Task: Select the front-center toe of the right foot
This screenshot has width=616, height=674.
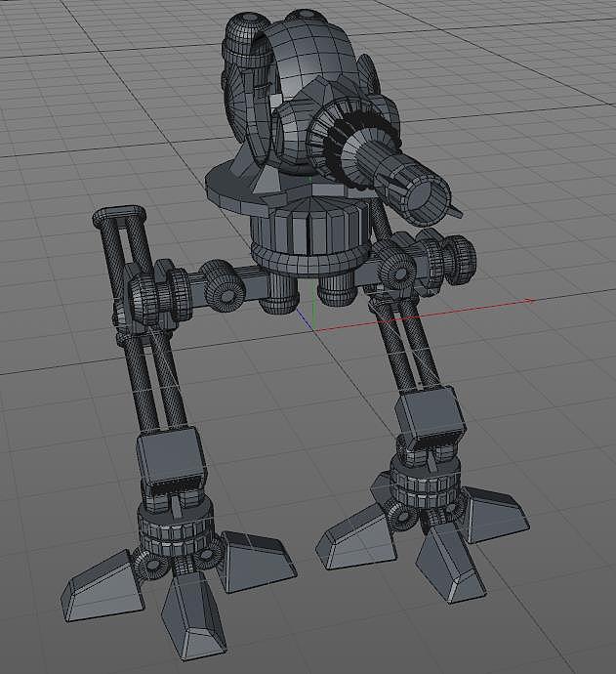Action: pyautogui.click(x=449, y=561)
